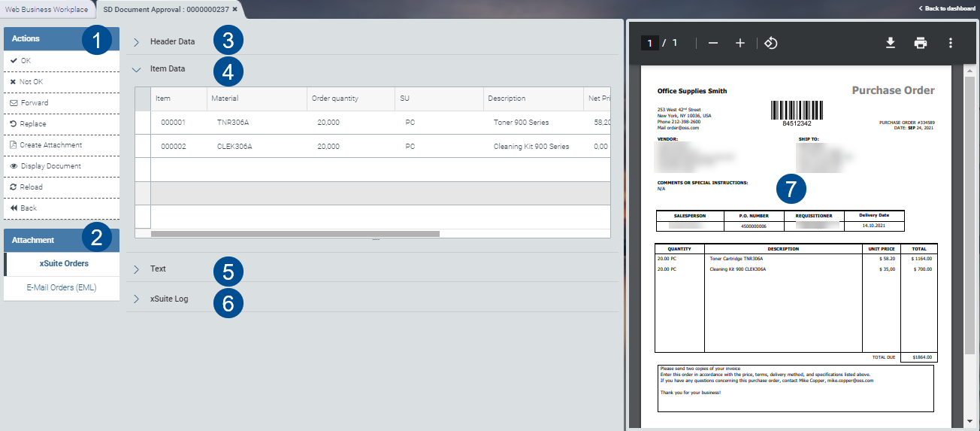Click the Create Attachment file icon
The width and height of the screenshot is (980, 431).
coord(14,144)
